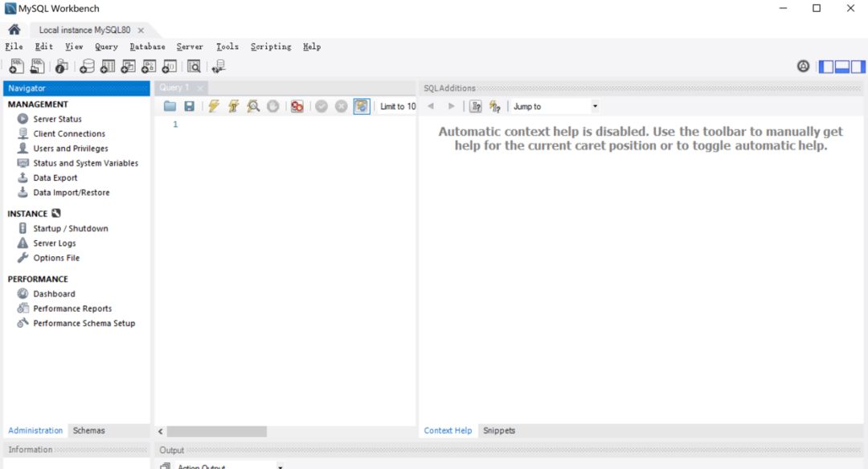The image size is (868, 469).
Task: Toggle continue-on-error for script execution
Action: [297, 106]
